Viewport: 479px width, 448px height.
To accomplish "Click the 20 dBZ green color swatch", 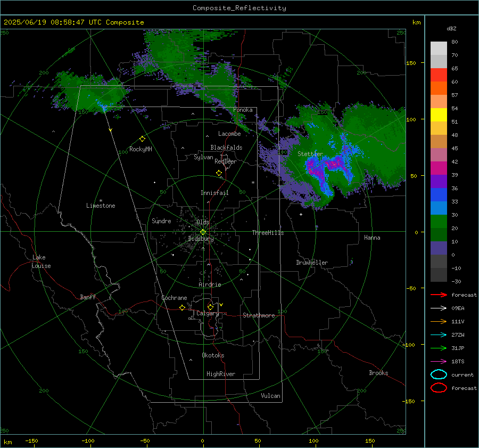I will [x=439, y=222].
